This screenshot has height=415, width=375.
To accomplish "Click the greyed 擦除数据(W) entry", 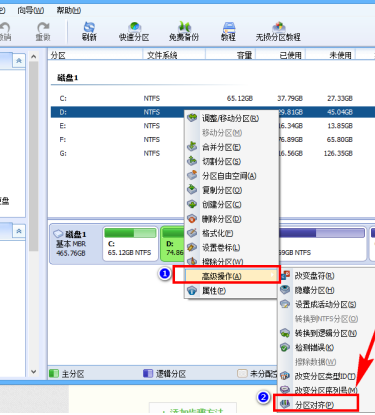I will (x=327, y=362).
